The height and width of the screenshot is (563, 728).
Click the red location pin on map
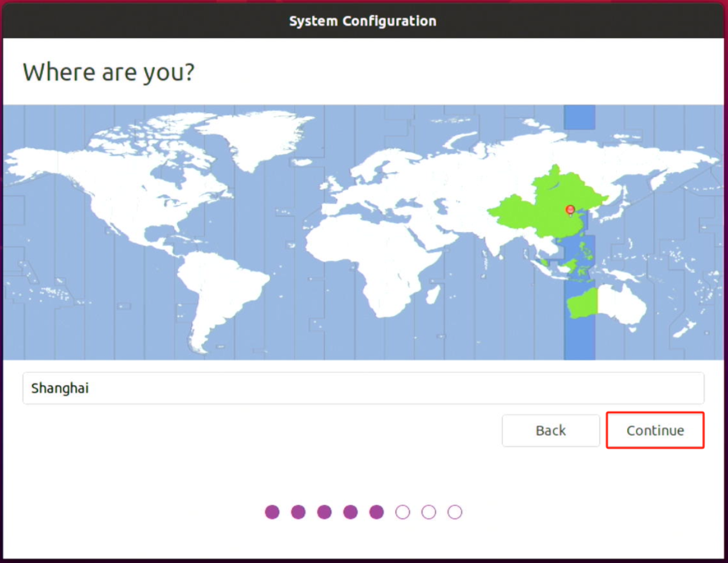(570, 210)
